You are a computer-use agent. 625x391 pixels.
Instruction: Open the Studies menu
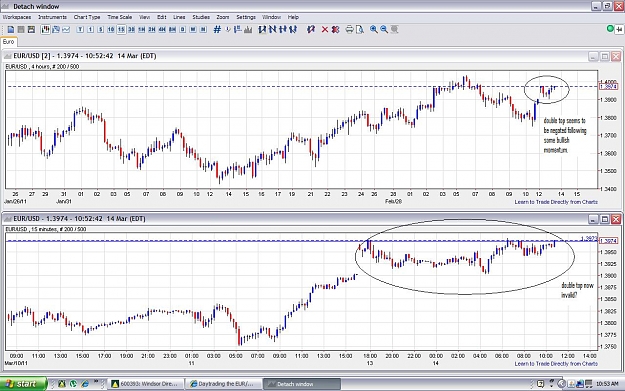(x=201, y=17)
